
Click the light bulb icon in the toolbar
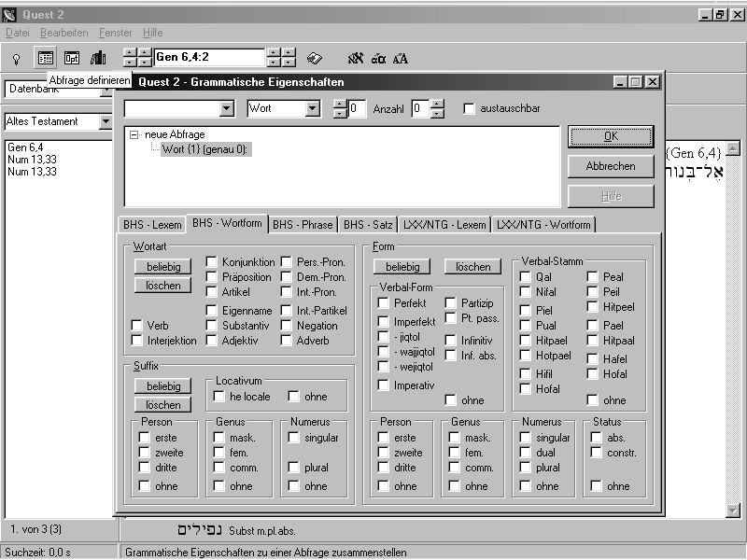point(16,58)
